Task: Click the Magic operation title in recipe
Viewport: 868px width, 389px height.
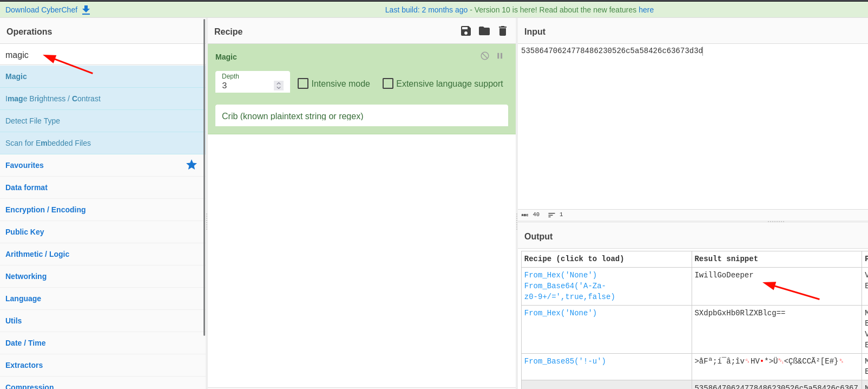Action: 226,57
